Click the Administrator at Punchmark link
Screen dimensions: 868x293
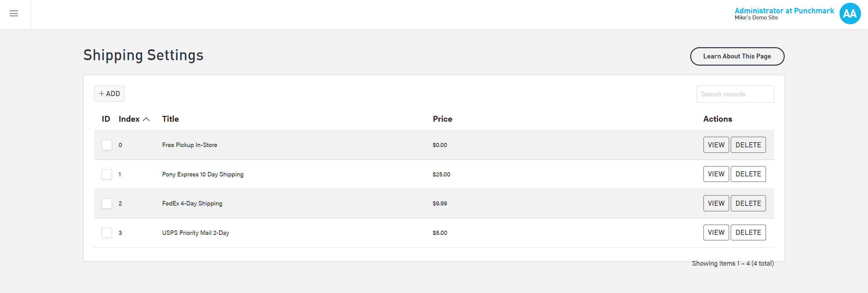coord(784,11)
